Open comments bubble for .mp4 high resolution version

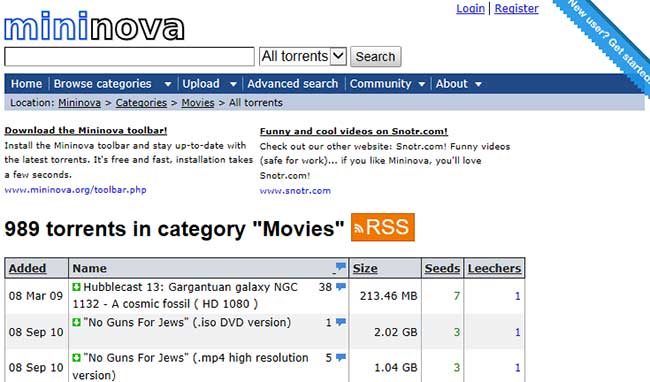341,357
